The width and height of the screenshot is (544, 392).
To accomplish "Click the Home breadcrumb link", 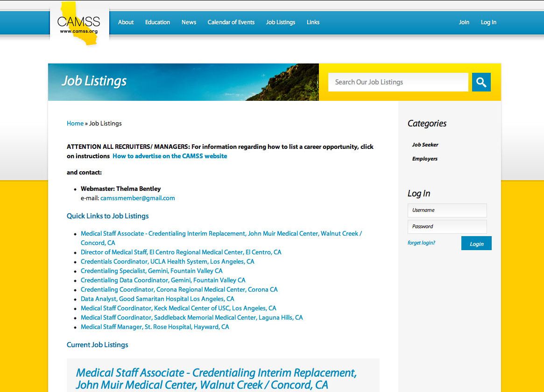I will (x=75, y=123).
